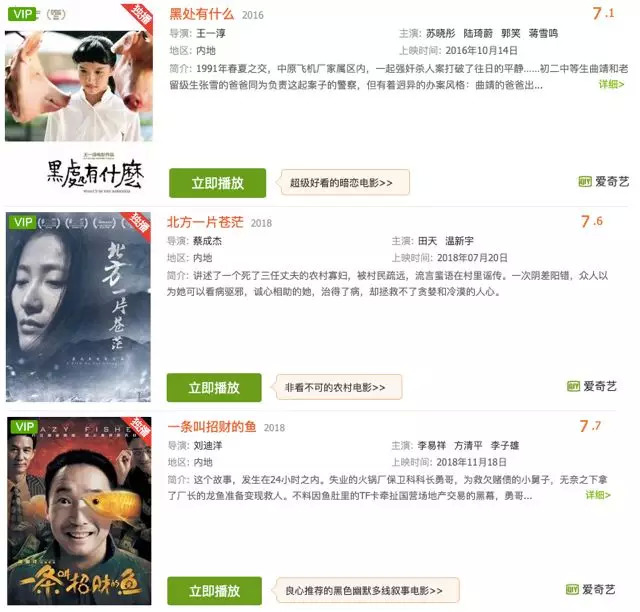Click the iQiyi logo for 北方一片苍茫
Image resolution: width=640 pixels, height=612 pixels.
[x=592, y=386]
